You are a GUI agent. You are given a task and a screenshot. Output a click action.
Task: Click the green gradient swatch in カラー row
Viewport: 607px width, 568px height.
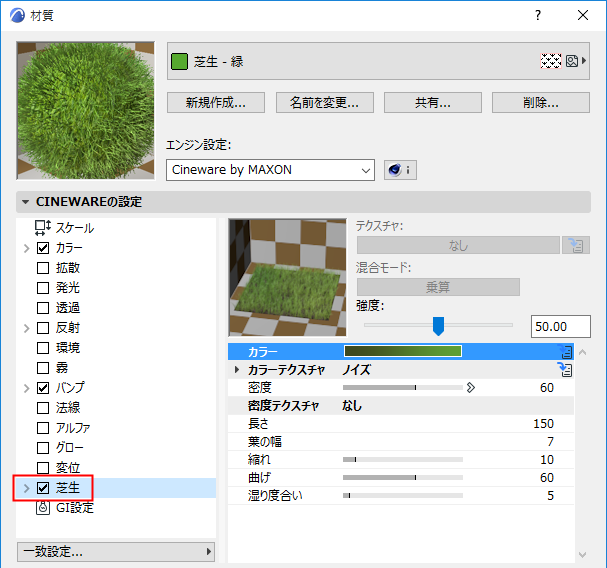[x=403, y=351]
